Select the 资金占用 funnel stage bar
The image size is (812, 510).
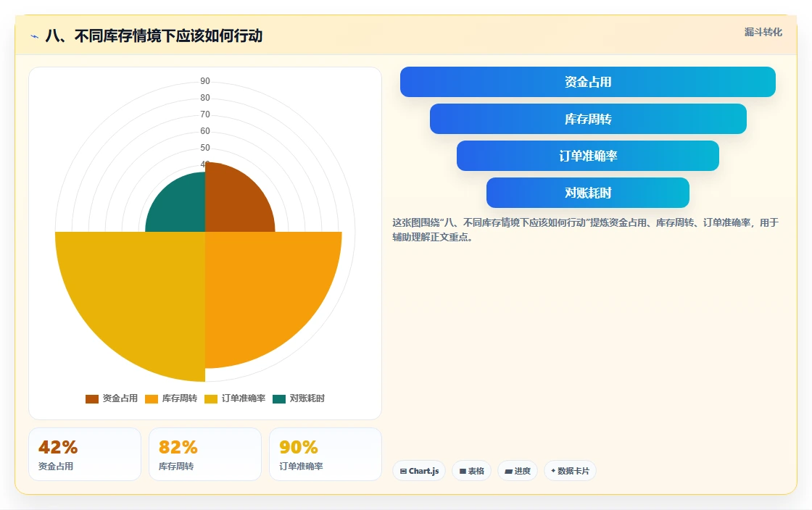point(588,82)
